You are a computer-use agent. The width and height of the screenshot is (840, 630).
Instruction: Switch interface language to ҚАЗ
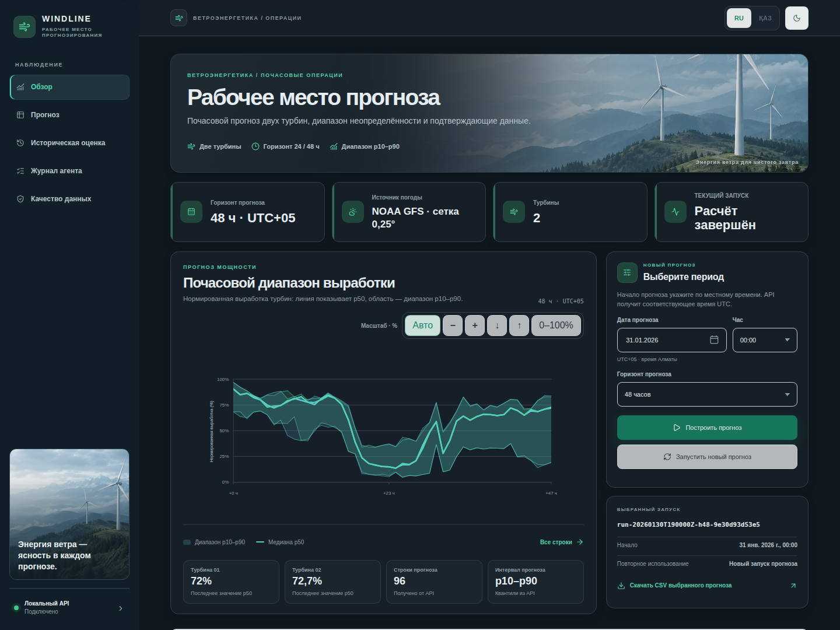[765, 18]
